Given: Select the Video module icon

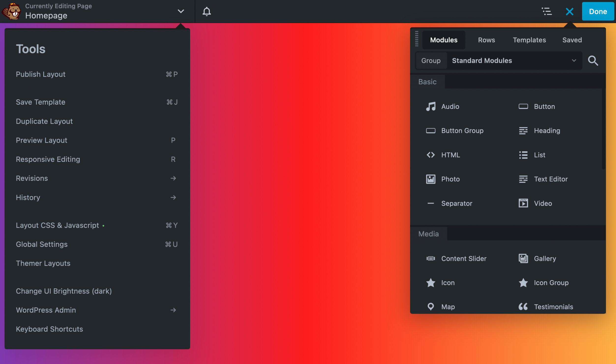Looking at the screenshot, I should [523, 203].
